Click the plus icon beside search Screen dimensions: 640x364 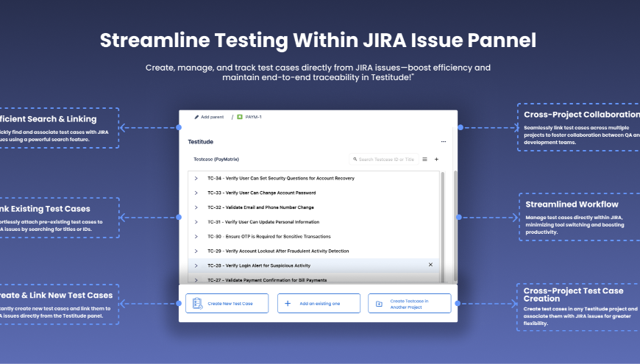pyautogui.click(x=436, y=159)
